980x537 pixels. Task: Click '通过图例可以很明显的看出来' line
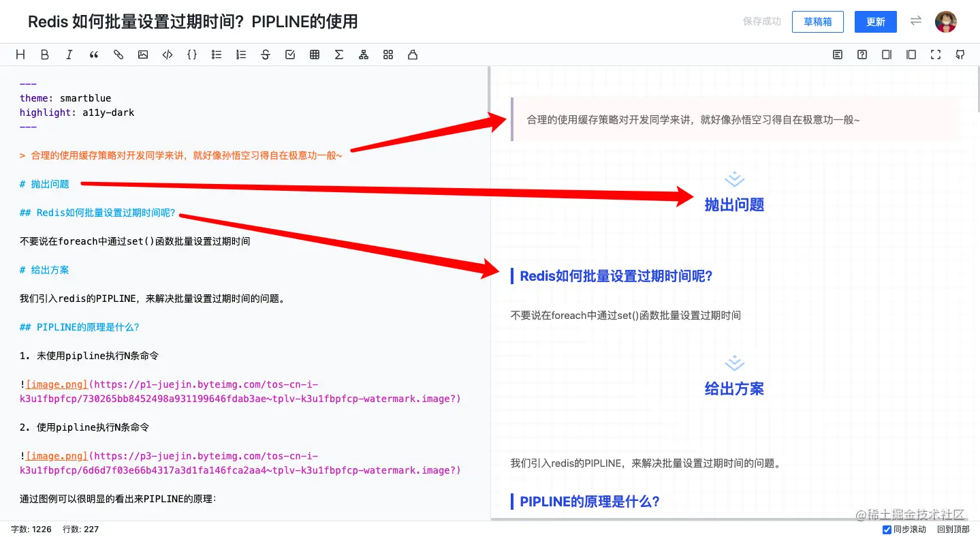[x=118, y=499]
